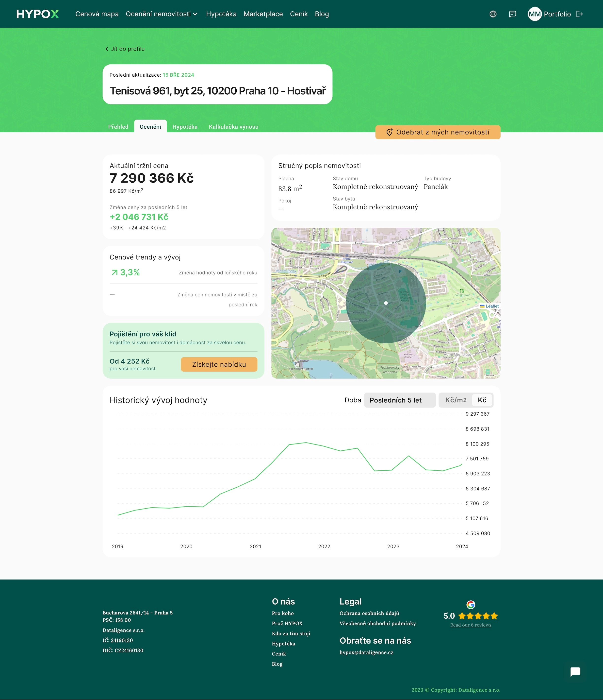This screenshot has width=603, height=700.
Task: Click the logout arrow icon
Action: 579,14
